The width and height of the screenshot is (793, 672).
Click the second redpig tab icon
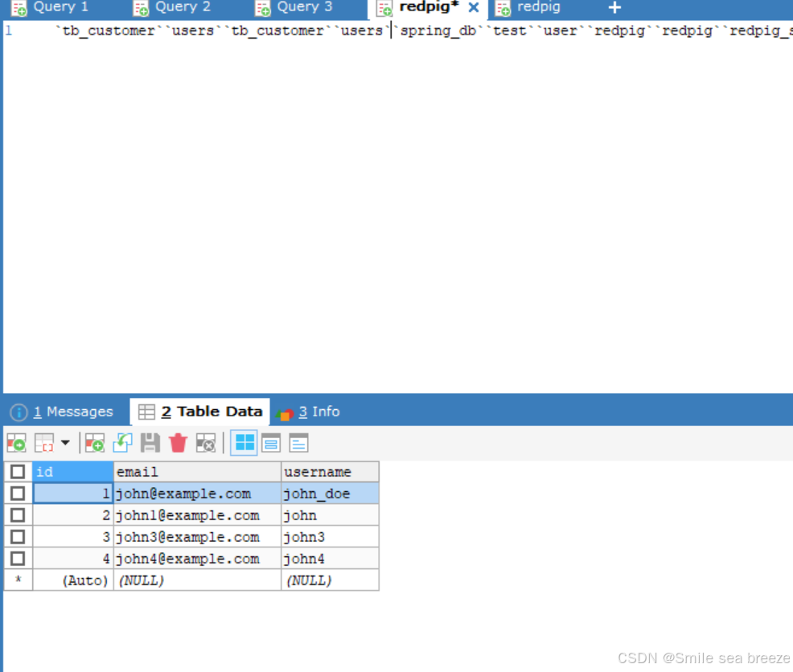coord(503,9)
